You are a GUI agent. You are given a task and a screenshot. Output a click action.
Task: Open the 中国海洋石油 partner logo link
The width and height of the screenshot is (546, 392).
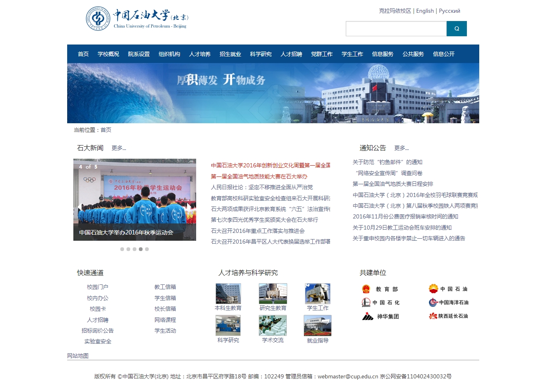[x=448, y=303]
